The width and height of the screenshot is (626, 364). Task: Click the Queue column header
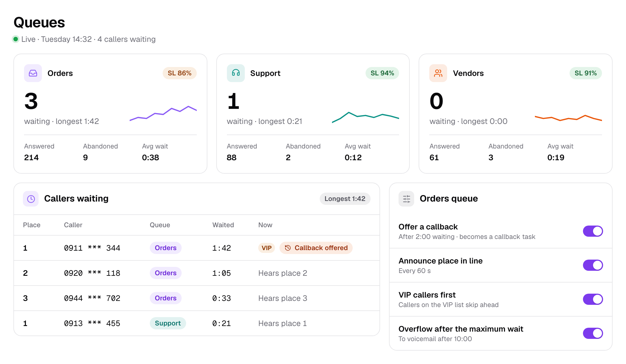pos(160,225)
